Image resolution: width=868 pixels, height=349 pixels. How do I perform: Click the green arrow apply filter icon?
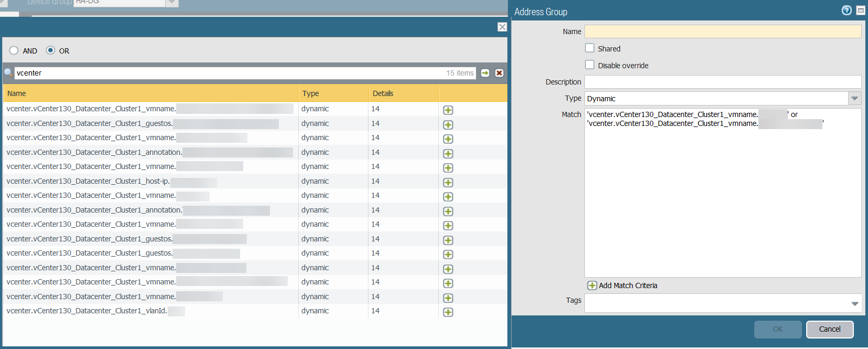485,73
